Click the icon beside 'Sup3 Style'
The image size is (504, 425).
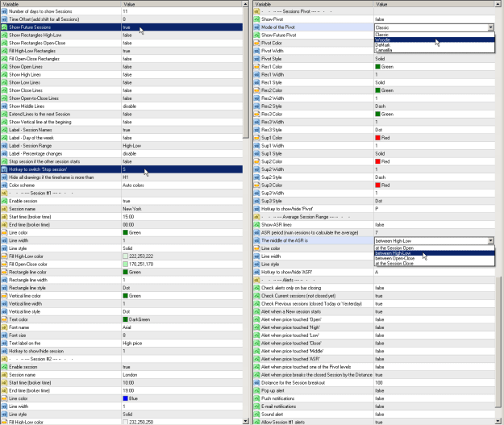(256, 201)
